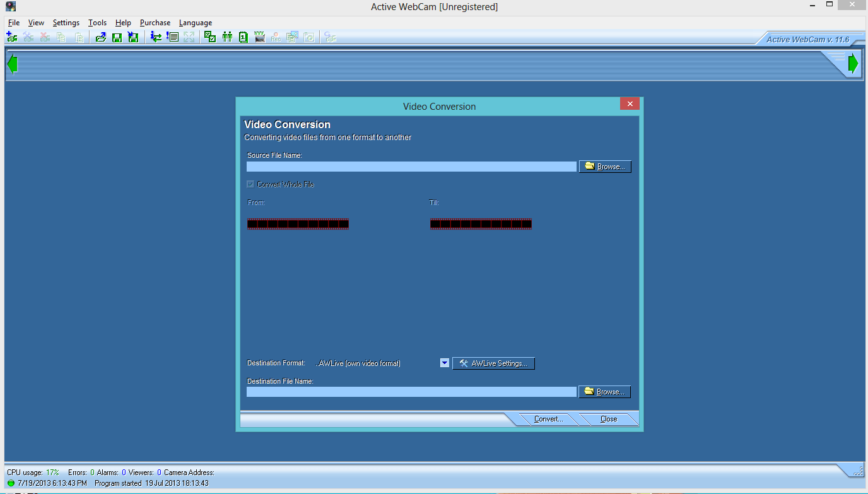Open web page settings via WWW icon
This screenshot has width=868, height=494.
[x=259, y=37]
